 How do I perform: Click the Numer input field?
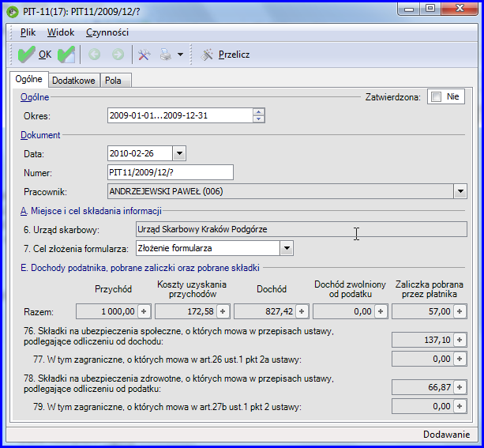coord(171,172)
